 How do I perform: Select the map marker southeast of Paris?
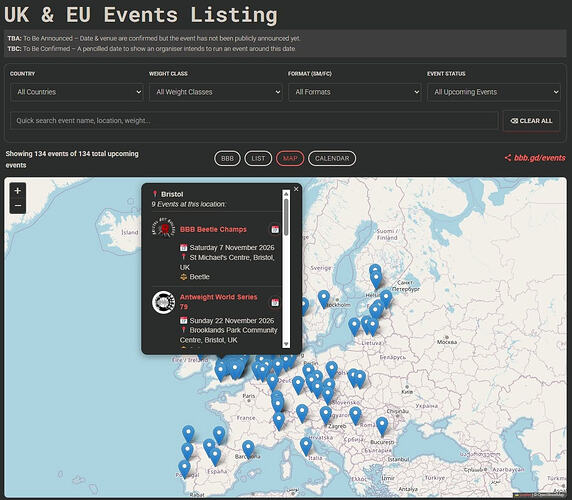(x=278, y=404)
